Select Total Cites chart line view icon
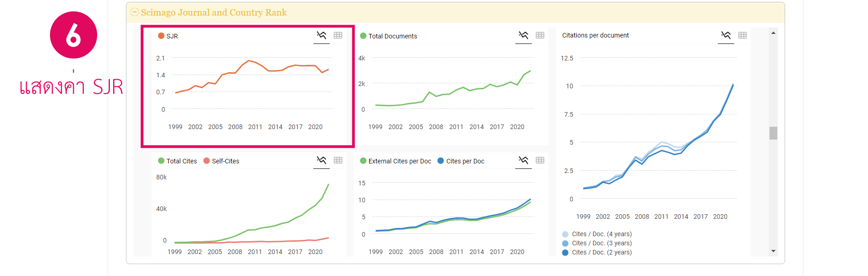Screen dimensions: 868x276 pos(322,160)
